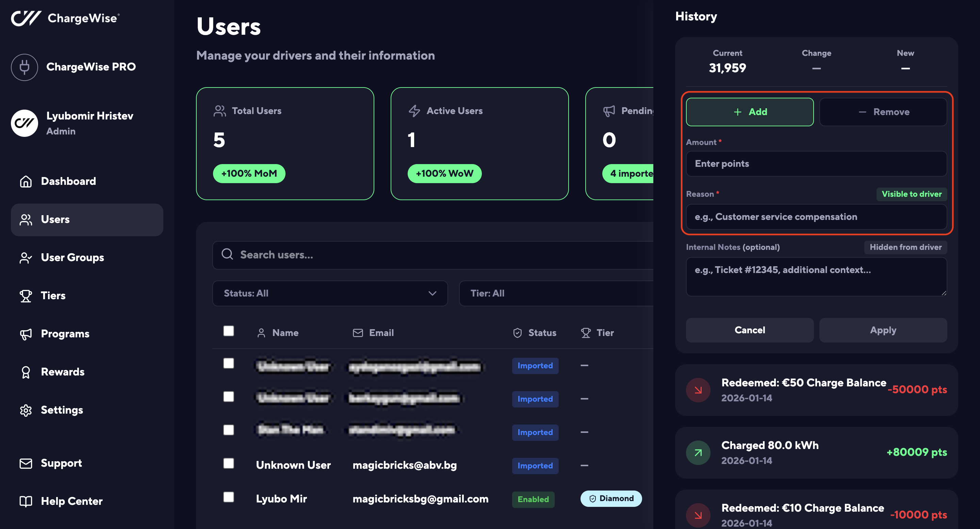This screenshot has width=980, height=529.
Task: Select checkbox beside magicbricks@abv.bg user
Action: (228, 463)
